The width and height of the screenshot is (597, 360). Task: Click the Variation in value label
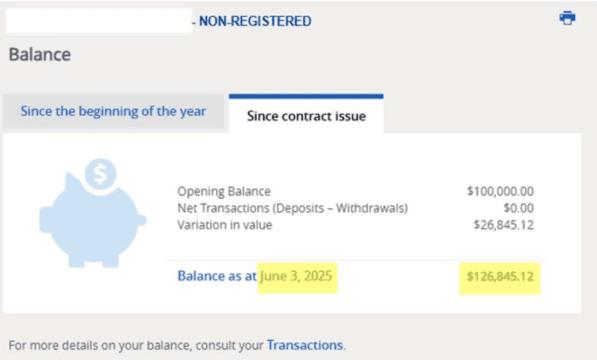(x=225, y=225)
